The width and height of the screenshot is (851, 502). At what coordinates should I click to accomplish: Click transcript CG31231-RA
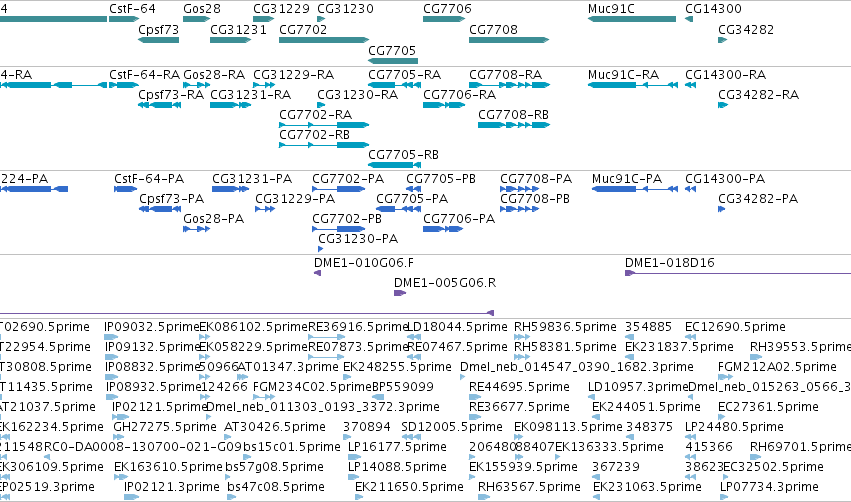[231, 105]
